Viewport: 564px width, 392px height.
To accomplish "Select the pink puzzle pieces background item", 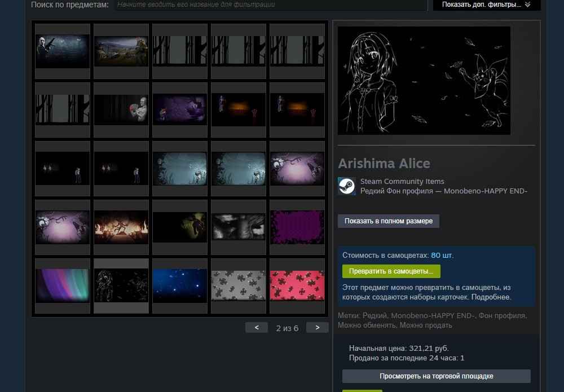I will (x=297, y=285).
